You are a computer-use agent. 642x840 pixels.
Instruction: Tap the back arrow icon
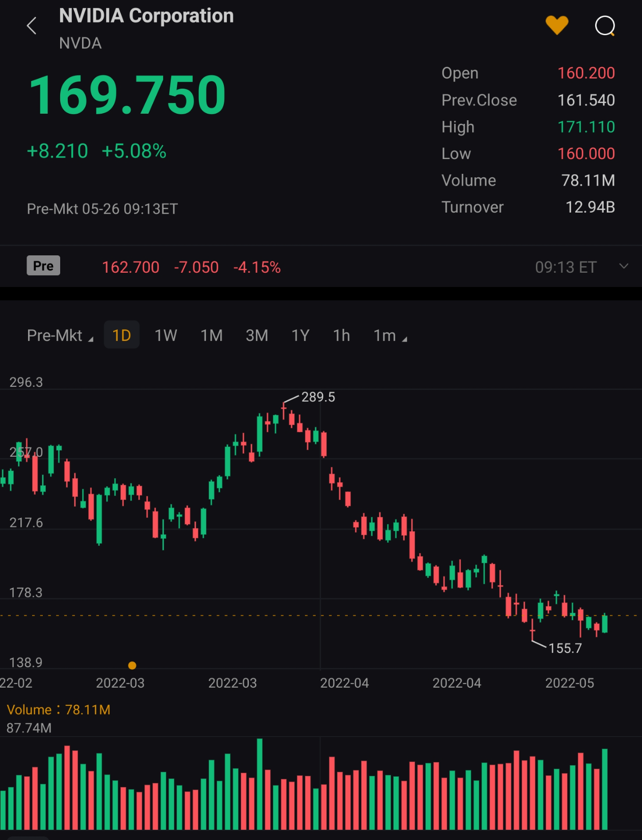pyautogui.click(x=32, y=25)
